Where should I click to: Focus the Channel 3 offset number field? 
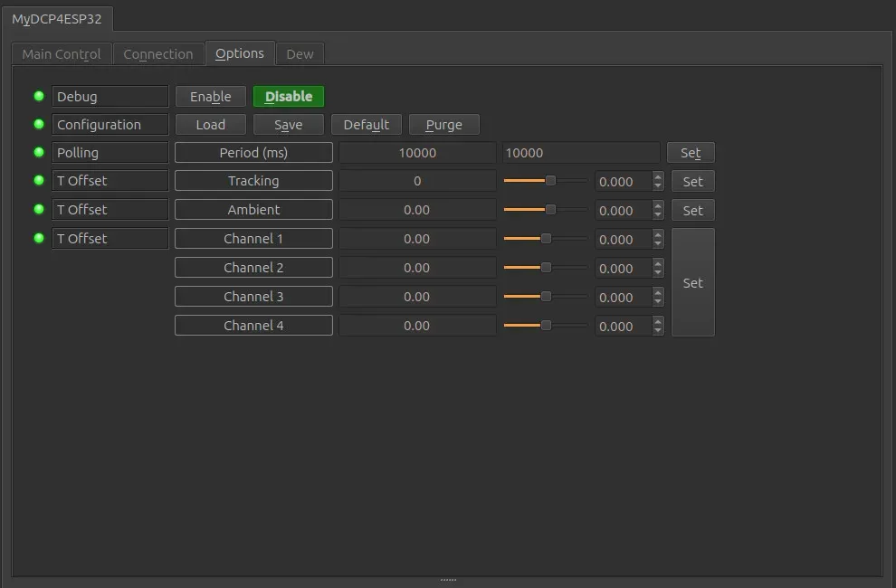click(624, 297)
